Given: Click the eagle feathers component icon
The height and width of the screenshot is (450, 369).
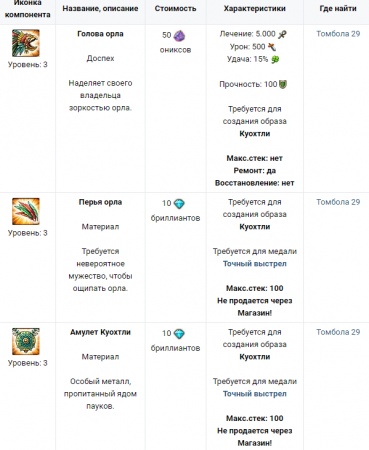Looking at the screenshot, I should click(26, 211).
